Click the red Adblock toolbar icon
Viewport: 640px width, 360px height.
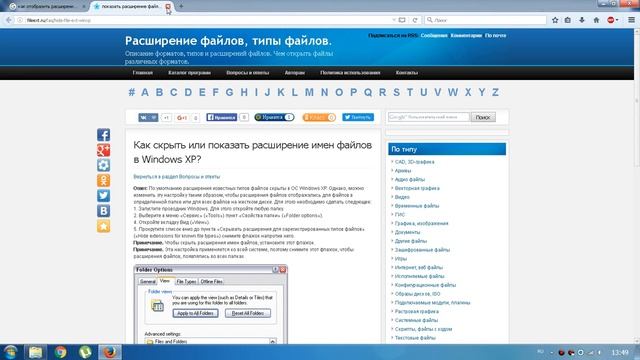point(612,20)
